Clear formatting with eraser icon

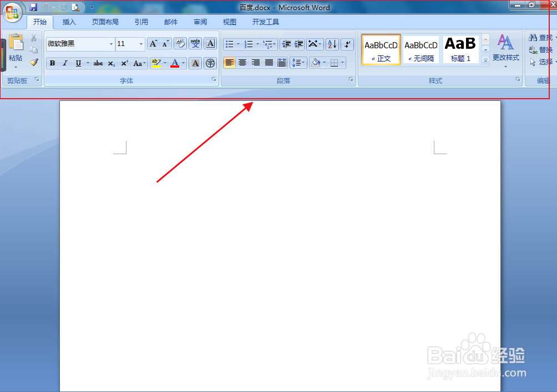(x=180, y=44)
